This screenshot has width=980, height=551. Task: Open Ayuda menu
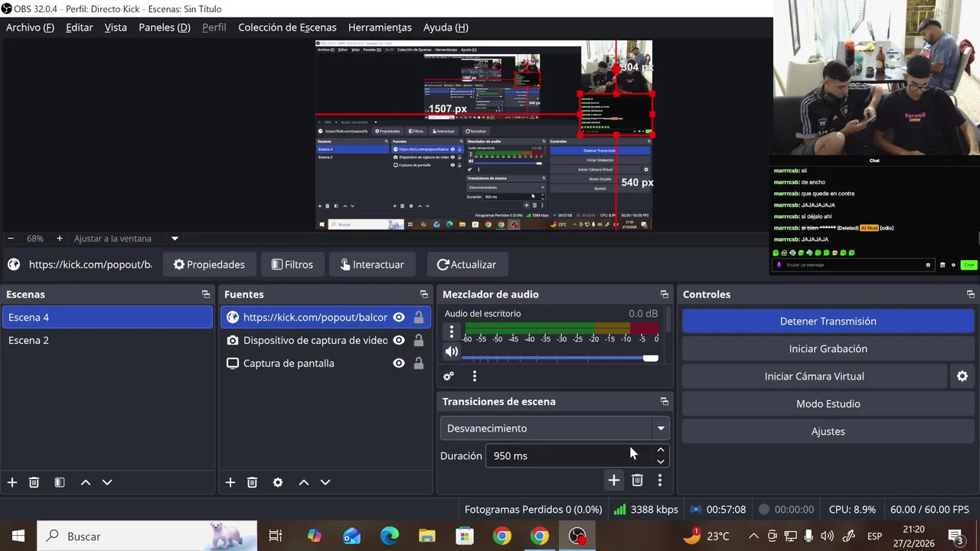click(446, 28)
